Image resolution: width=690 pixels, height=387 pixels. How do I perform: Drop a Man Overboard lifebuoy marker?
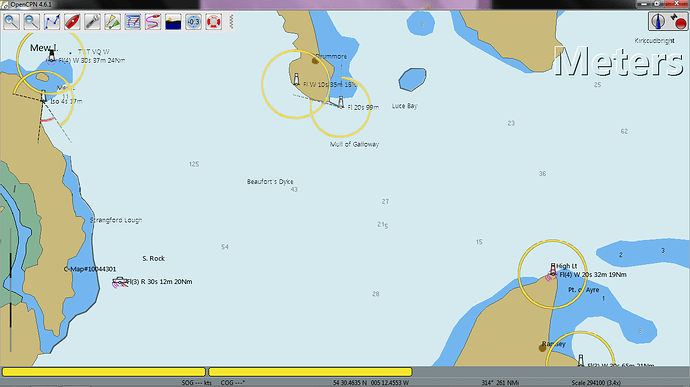214,22
